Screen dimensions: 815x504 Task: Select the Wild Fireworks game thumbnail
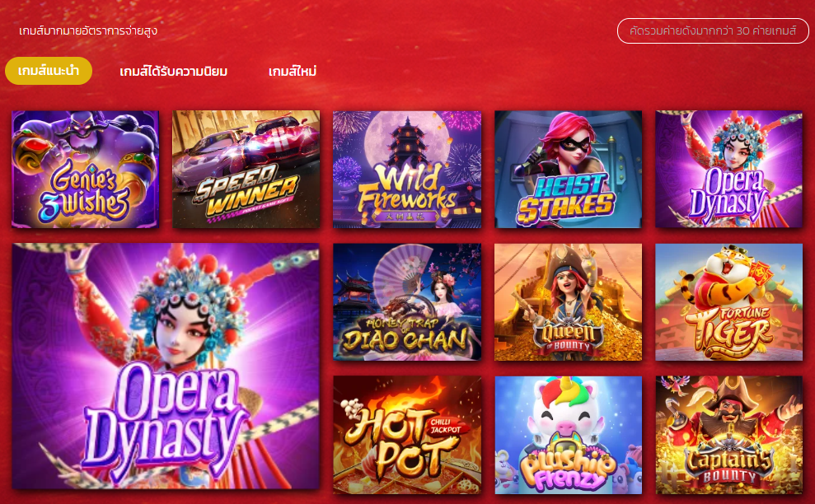[x=407, y=170]
